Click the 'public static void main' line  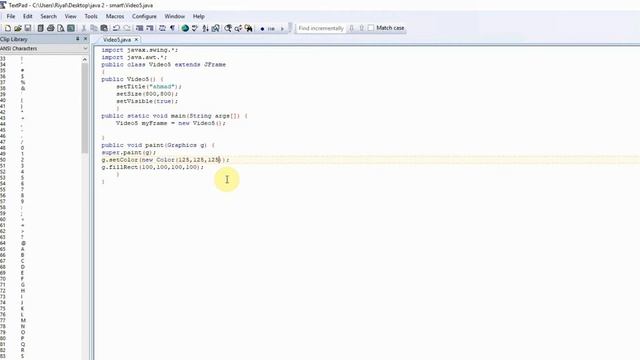174,116
